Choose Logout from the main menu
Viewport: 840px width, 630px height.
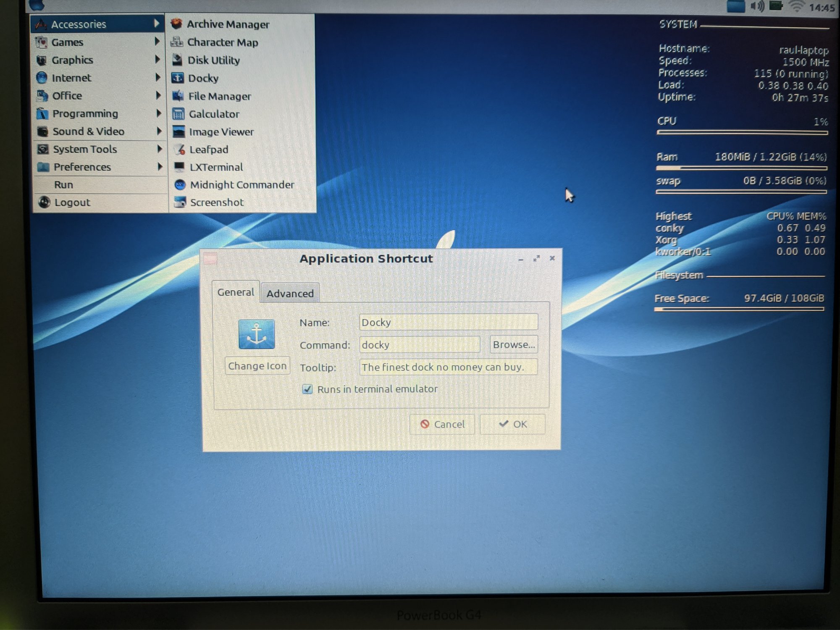72,202
